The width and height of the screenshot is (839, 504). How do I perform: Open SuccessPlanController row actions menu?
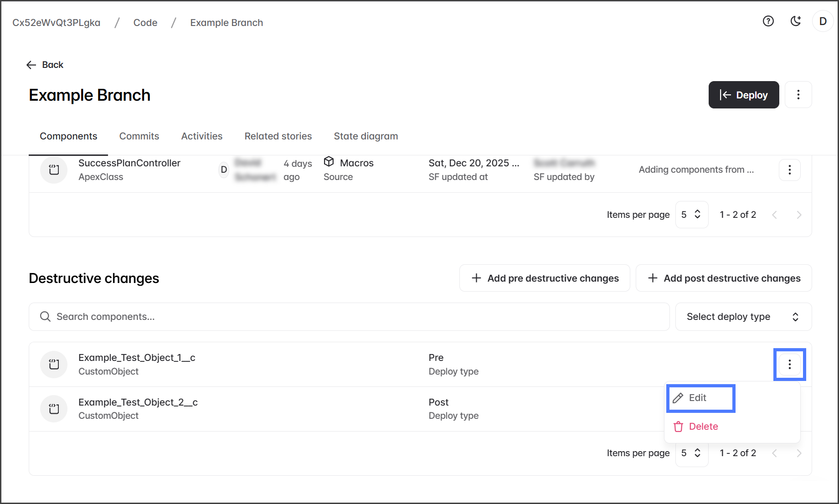coord(789,170)
